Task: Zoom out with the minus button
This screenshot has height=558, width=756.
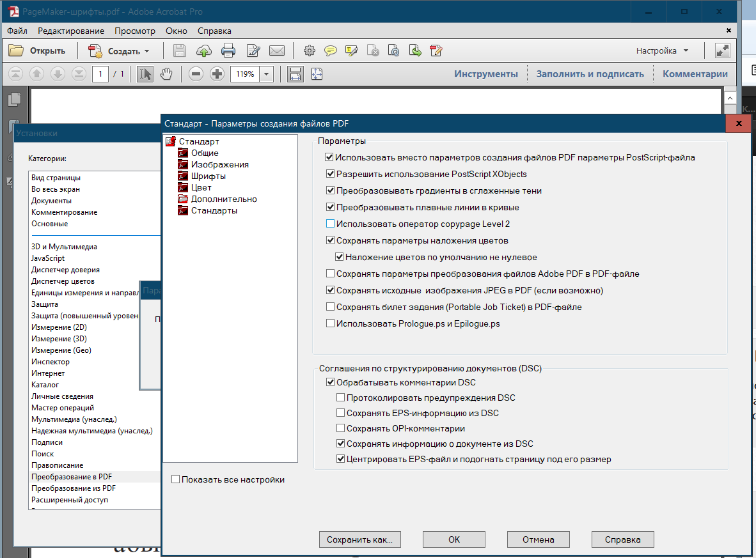Action: [196, 74]
